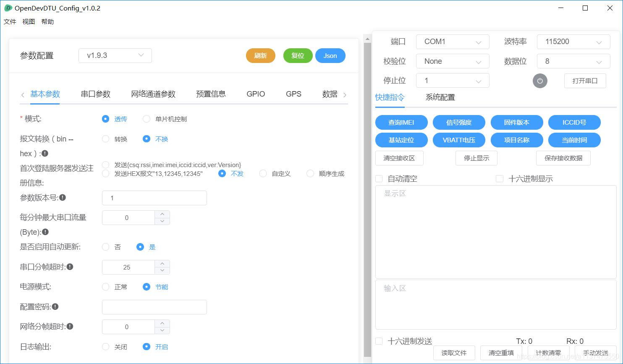Switch to the 网络通道参数 tab
Image resolution: width=623 pixels, height=364 pixels.
[x=153, y=94]
